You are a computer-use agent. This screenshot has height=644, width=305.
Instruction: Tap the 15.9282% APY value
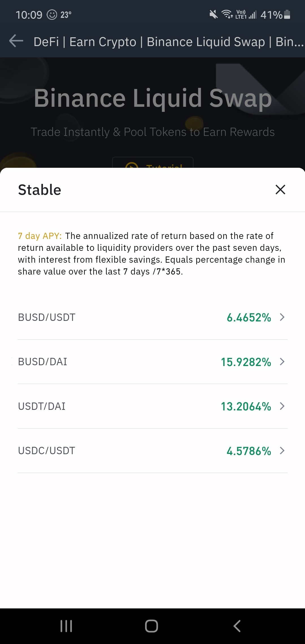tap(246, 362)
